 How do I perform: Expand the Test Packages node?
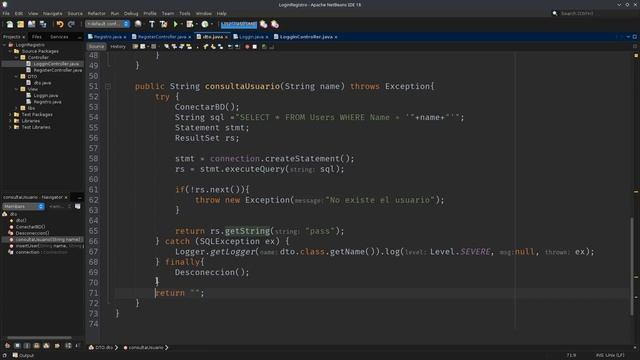pos(10,115)
